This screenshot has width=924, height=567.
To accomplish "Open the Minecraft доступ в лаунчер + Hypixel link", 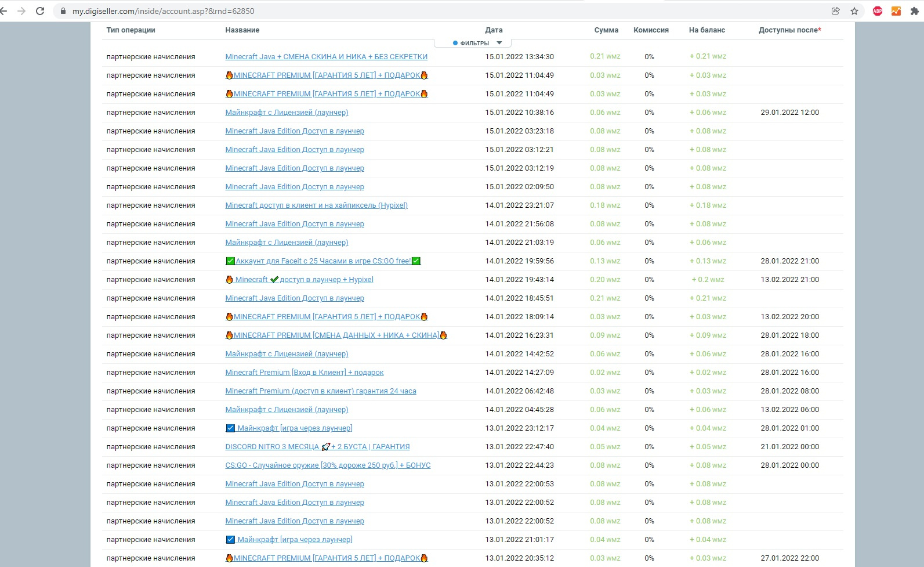I will (x=299, y=280).
